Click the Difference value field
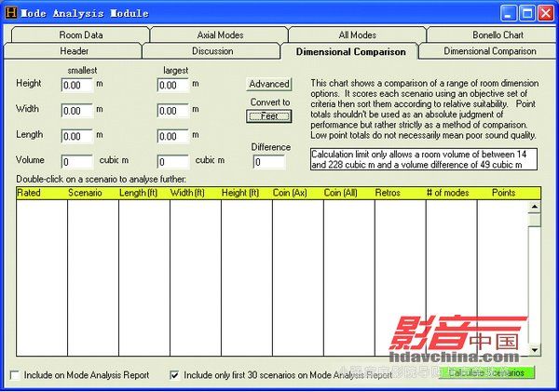 [269, 162]
